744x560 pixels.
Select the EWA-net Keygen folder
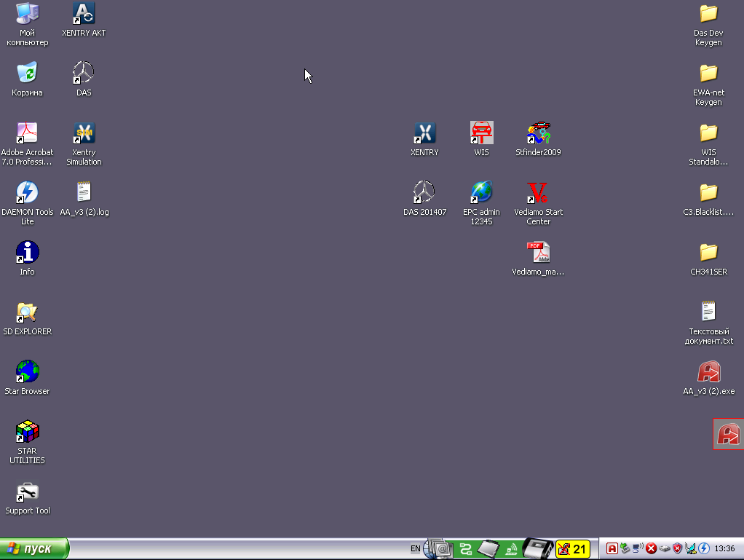[708, 84]
